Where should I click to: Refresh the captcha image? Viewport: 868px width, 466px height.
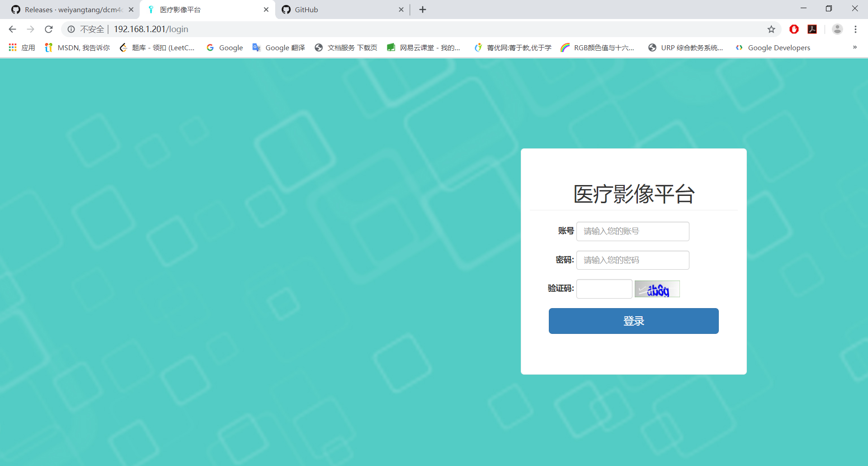point(657,289)
